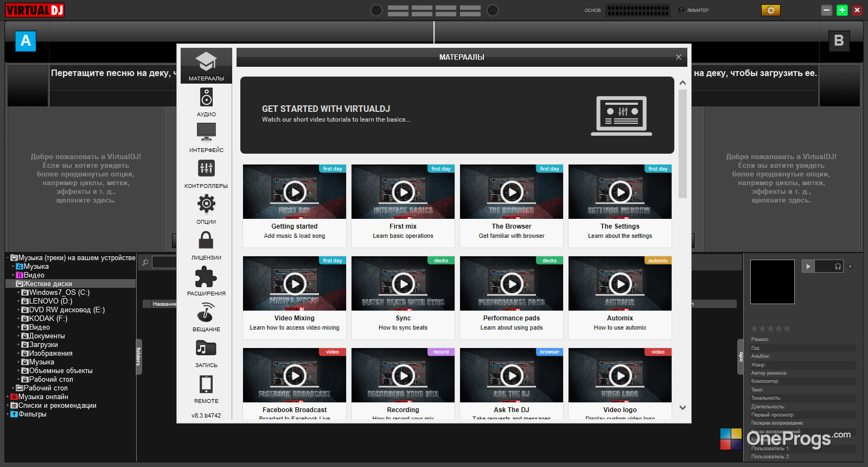Select deck A button
Viewport: 868px width, 467px height.
coord(25,41)
